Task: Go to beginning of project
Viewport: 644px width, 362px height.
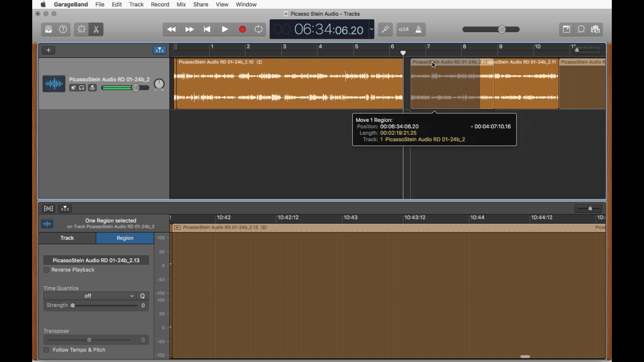Action: pos(207,29)
